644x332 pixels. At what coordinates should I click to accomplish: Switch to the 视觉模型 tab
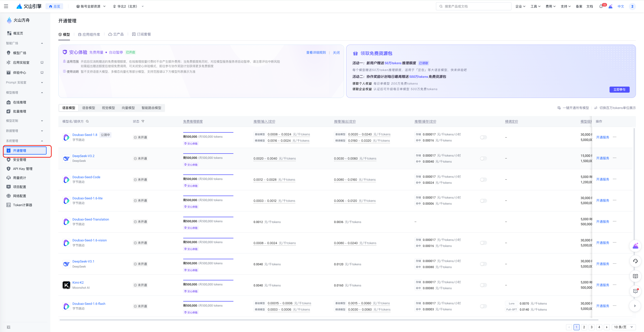[x=108, y=108]
